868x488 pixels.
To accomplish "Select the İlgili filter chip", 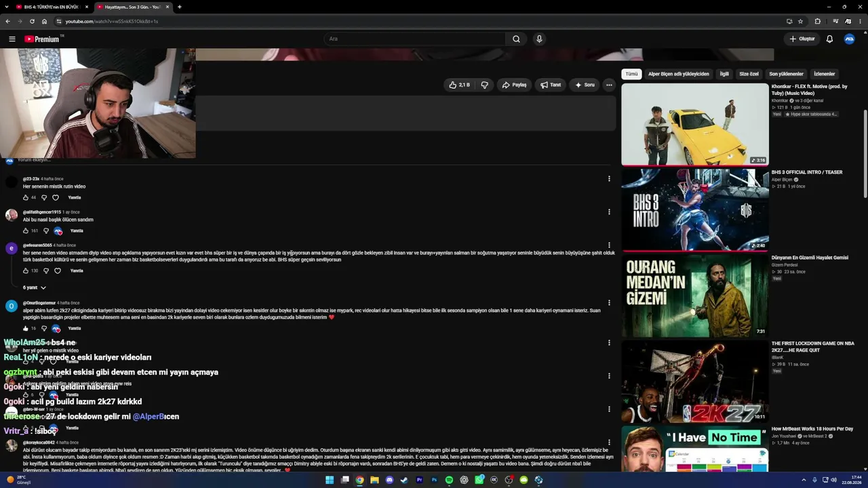I will pyautogui.click(x=724, y=74).
